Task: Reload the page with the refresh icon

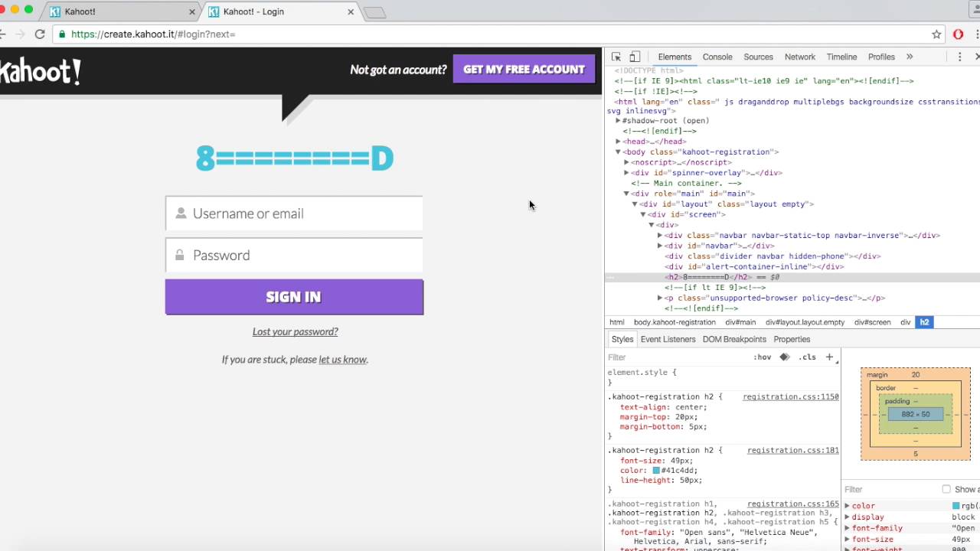Action: tap(40, 34)
